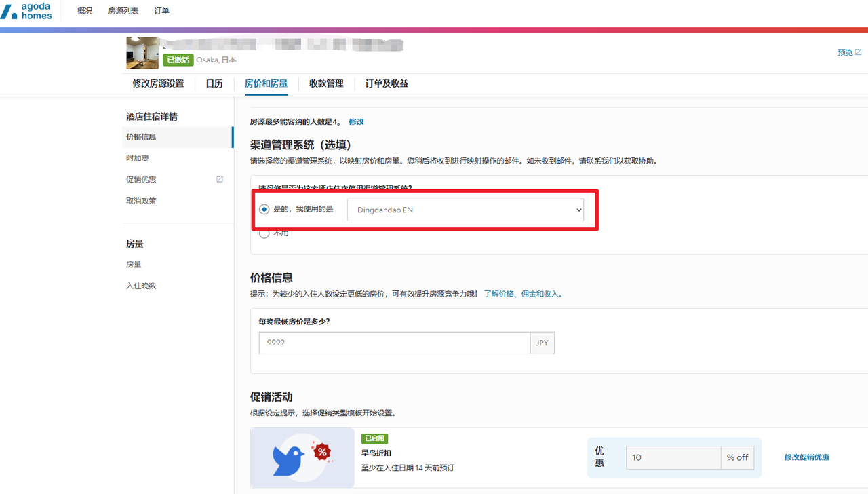
Task: Switch to the 日历 tab
Action: tap(214, 83)
